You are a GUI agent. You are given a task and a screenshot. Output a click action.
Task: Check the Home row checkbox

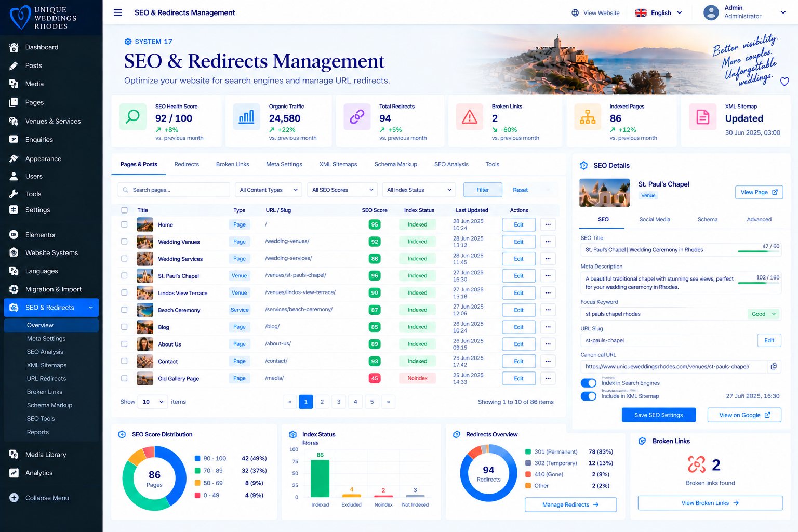(x=124, y=224)
